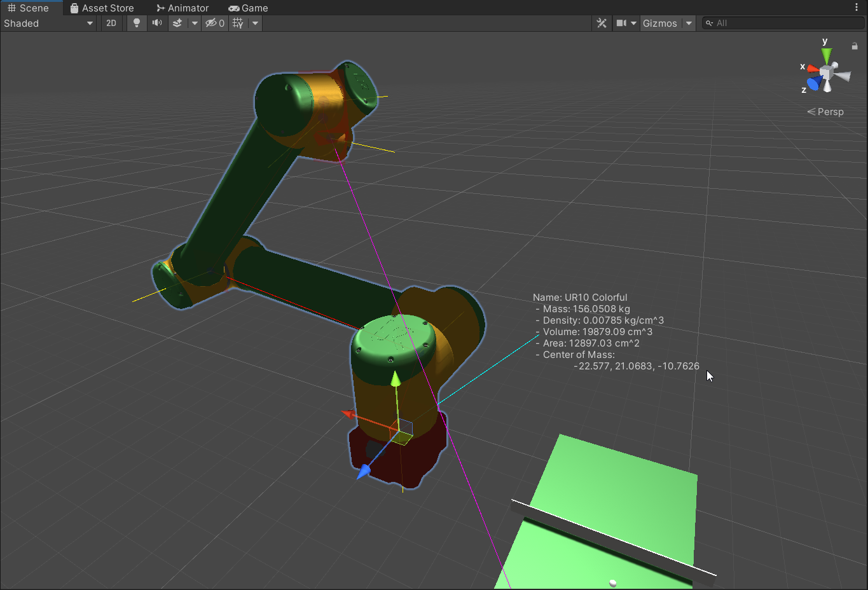Click the 'Name: UR10 Colorful' label

tap(580, 298)
